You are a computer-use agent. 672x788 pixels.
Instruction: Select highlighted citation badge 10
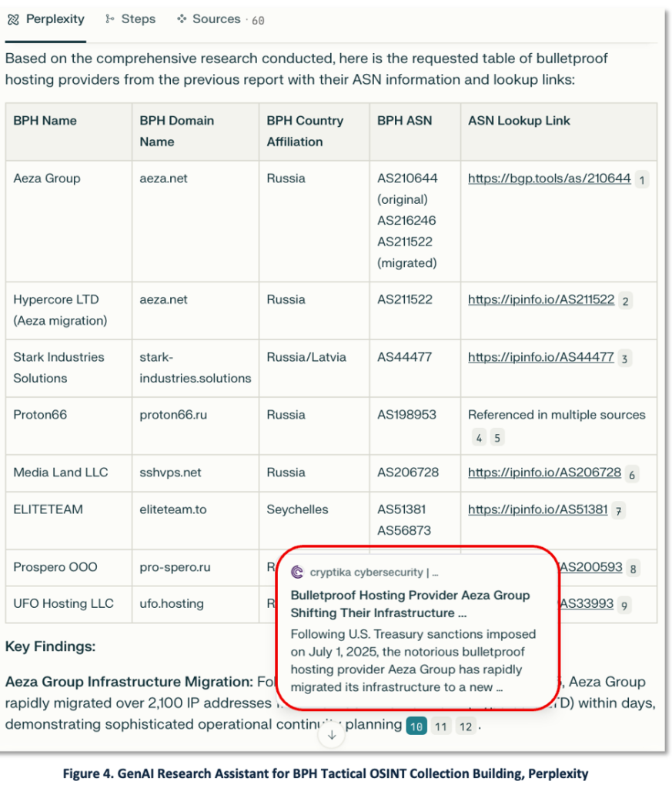tap(416, 726)
